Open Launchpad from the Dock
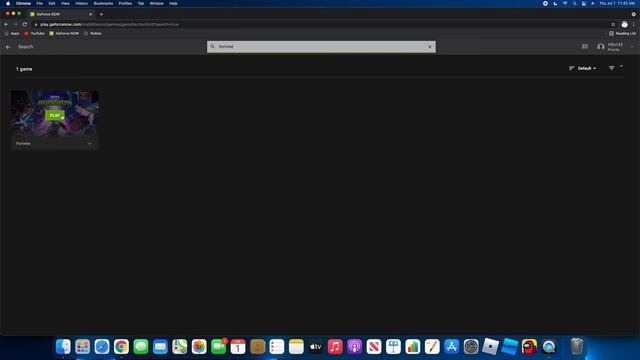Screen dimensions: 640x360 [82, 347]
